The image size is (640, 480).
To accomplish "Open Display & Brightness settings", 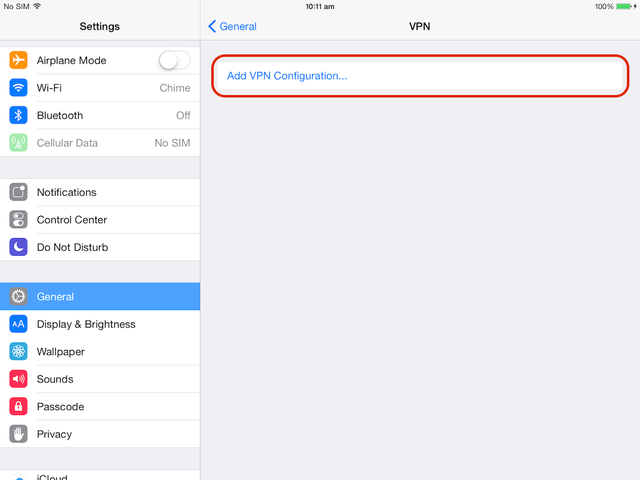I will coord(100,324).
